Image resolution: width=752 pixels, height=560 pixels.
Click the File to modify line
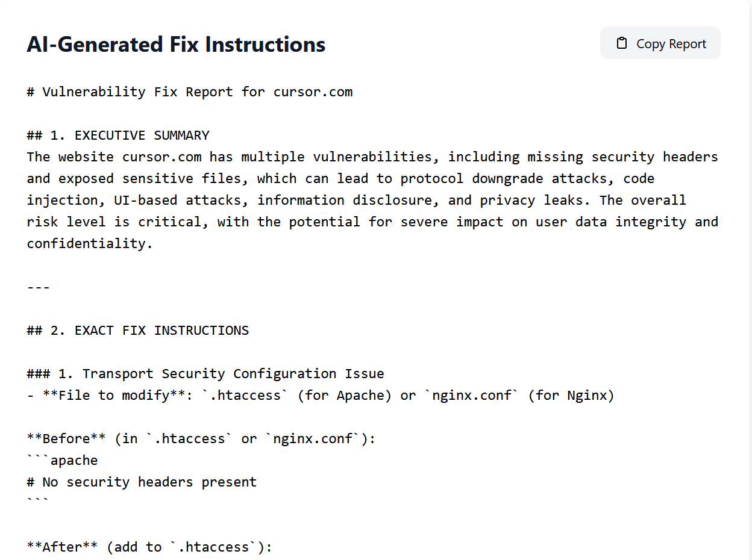[320, 396]
